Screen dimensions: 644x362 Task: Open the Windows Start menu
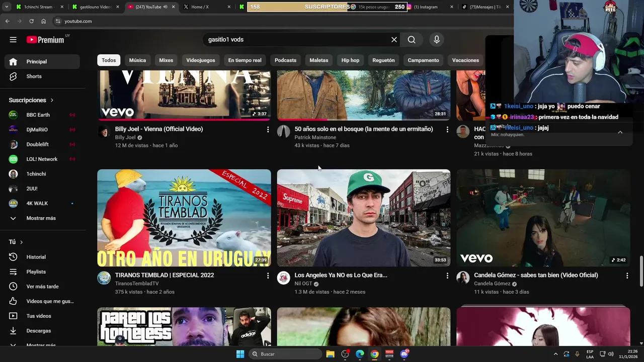(x=240, y=354)
